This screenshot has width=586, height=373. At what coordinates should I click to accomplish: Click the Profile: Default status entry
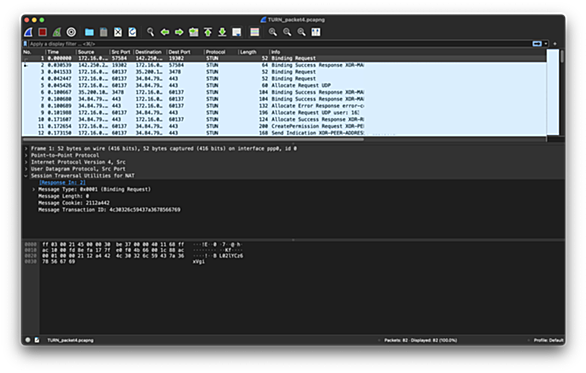(x=548, y=340)
